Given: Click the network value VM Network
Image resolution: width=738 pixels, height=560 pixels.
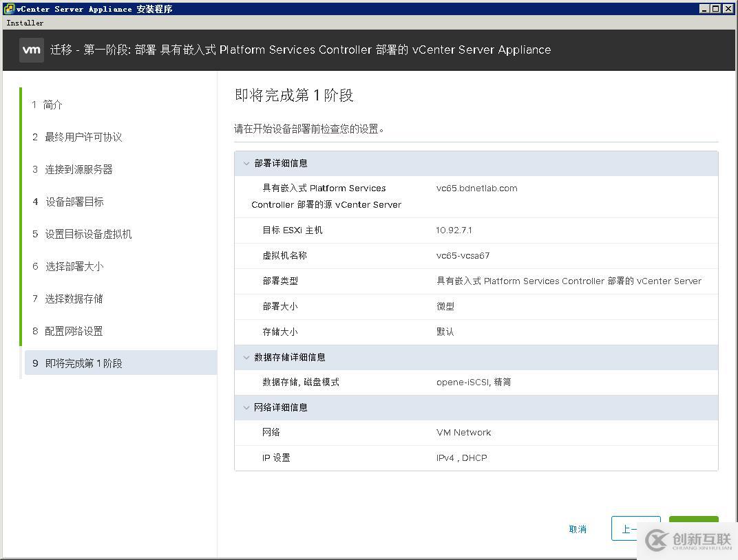Looking at the screenshot, I should (463, 433).
